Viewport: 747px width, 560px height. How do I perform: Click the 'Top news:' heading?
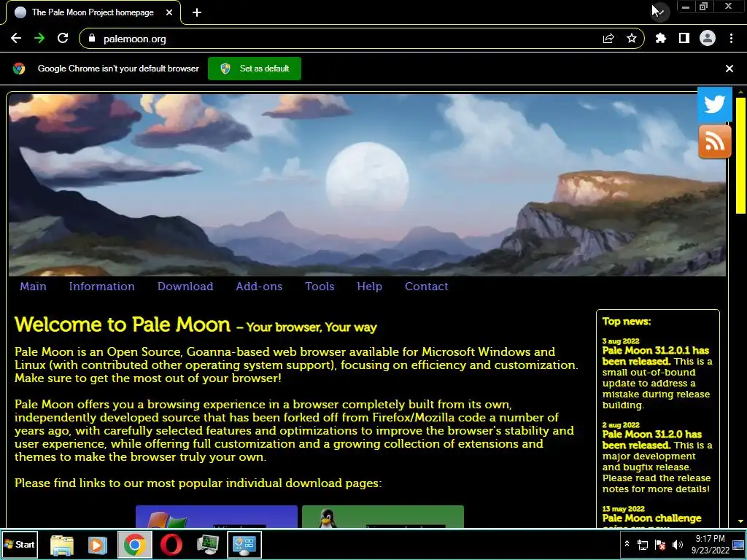tap(627, 322)
